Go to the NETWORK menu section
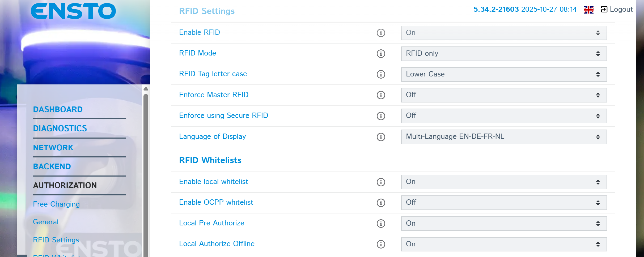The image size is (644, 257). [53, 148]
